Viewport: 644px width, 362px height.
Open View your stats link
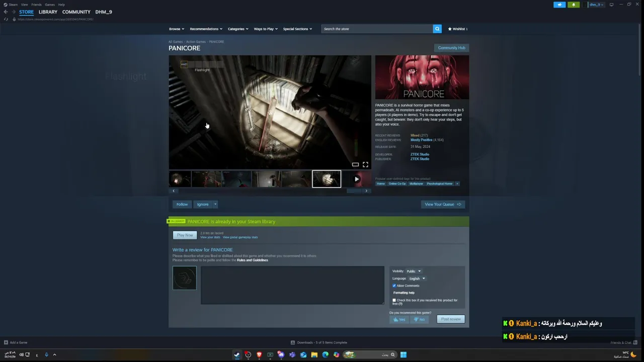point(210,237)
